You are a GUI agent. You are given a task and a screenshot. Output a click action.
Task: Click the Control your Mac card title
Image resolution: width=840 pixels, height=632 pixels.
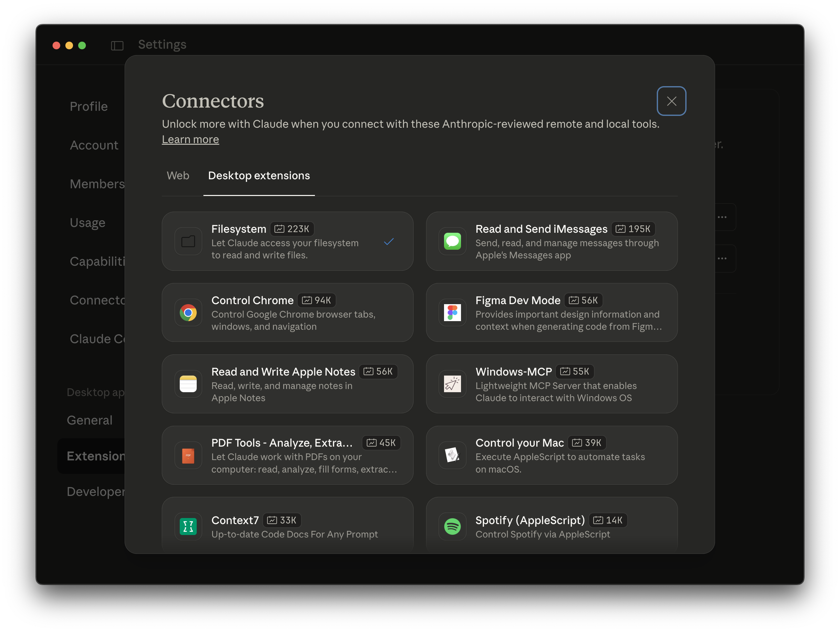coord(519,442)
